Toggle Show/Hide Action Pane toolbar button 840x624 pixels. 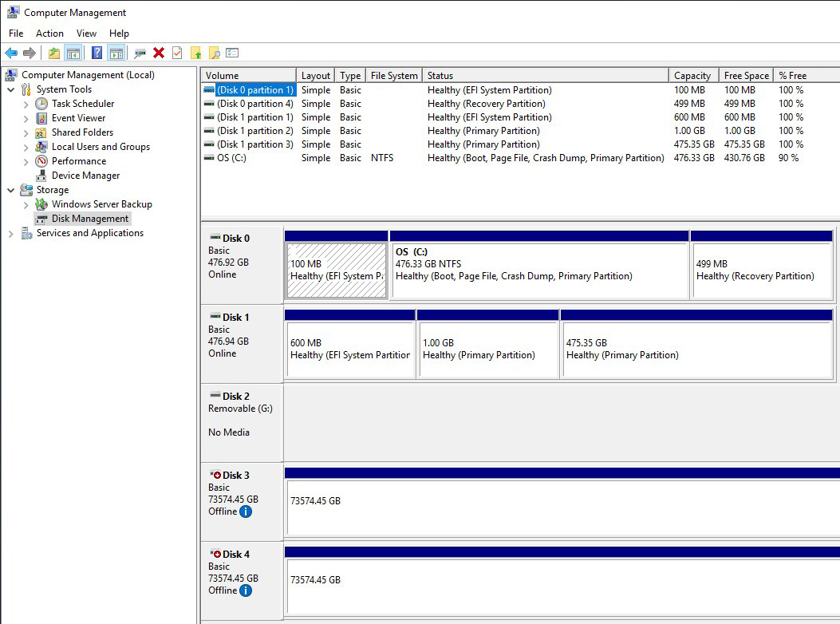pyautogui.click(x=116, y=53)
